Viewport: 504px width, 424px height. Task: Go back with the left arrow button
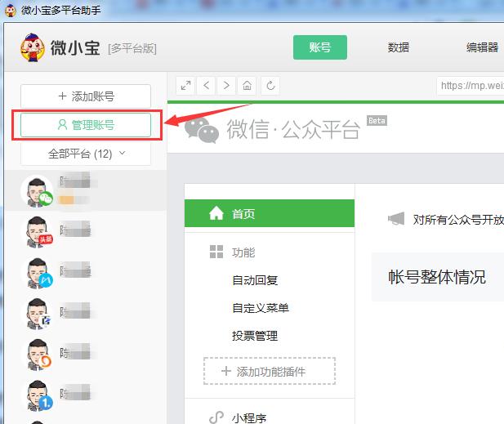pyautogui.click(x=207, y=86)
